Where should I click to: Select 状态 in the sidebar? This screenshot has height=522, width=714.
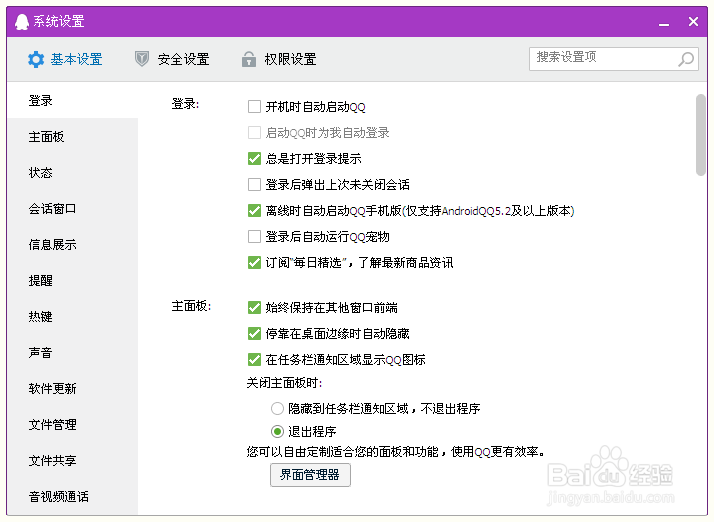point(72,173)
